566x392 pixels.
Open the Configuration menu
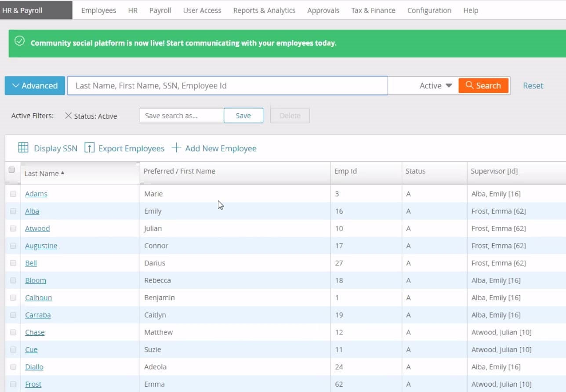pyautogui.click(x=429, y=10)
